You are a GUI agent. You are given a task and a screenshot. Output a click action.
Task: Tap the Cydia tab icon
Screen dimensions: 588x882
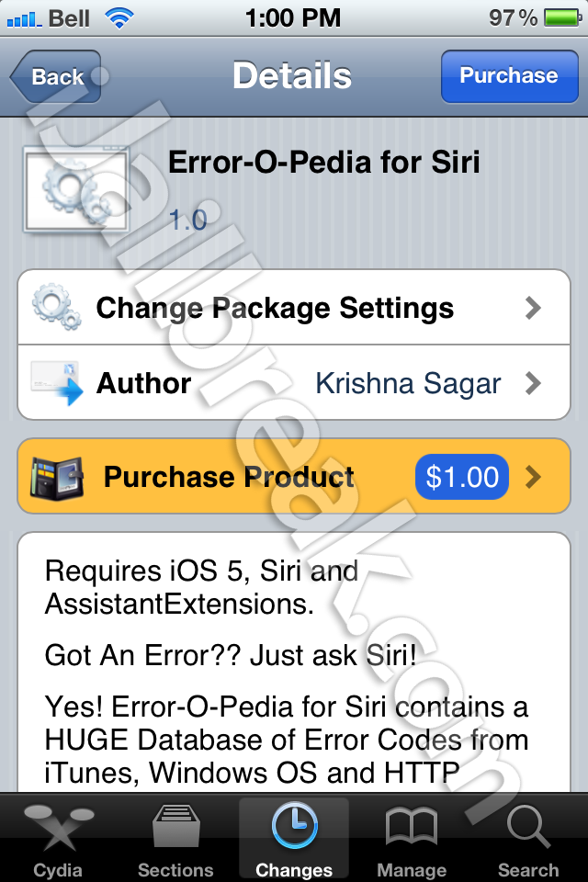tap(58, 827)
